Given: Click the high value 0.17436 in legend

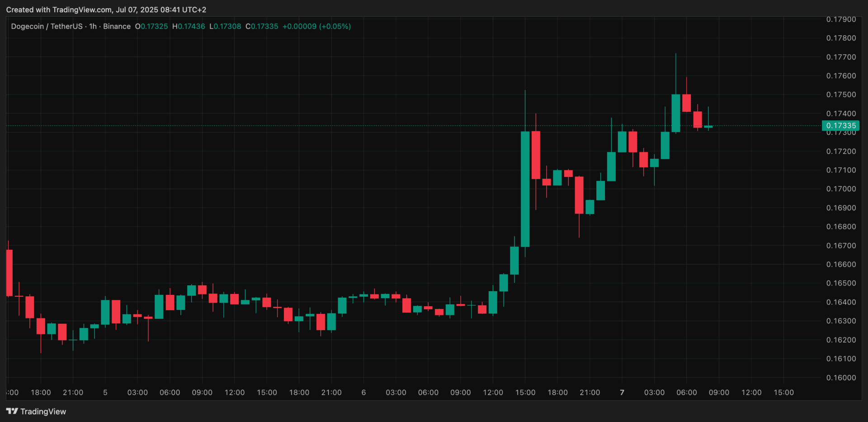Looking at the screenshot, I should 191,26.
